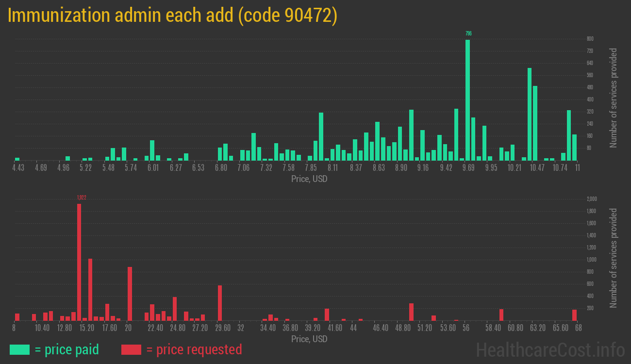Click the tallest green bar labeled 796
Image resolution: width=631 pixels, height=364 pixels.
point(467,99)
